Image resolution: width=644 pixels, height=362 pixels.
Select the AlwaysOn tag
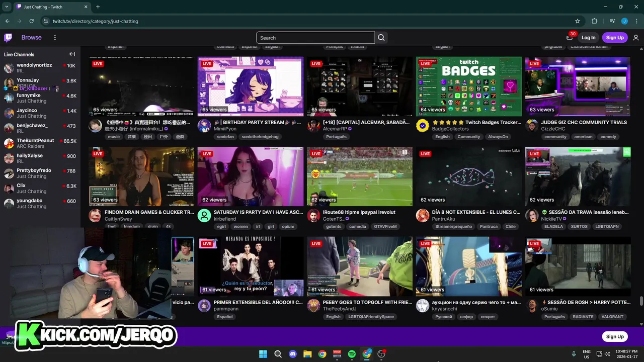coord(498,137)
